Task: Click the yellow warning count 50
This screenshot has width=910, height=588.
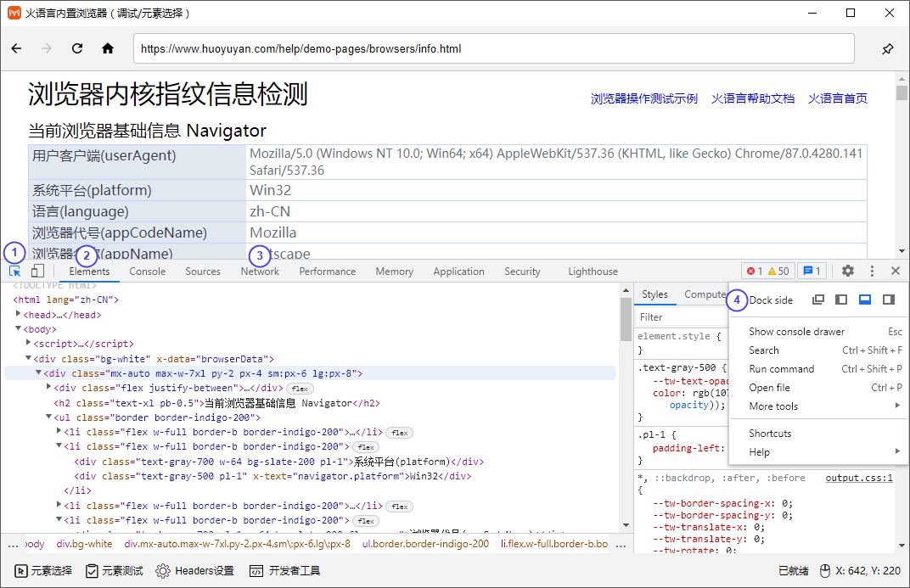Action: tap(778, 271)
